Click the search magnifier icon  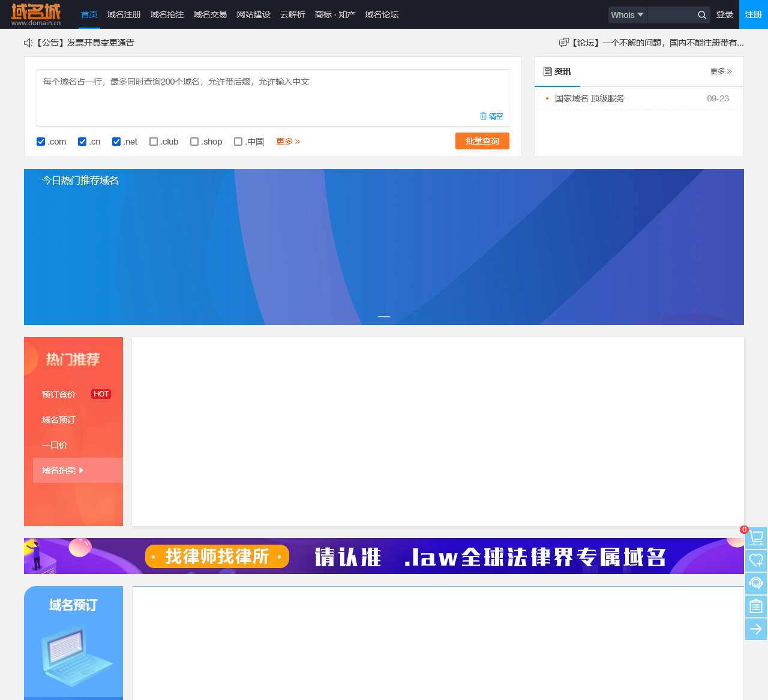click(701, 15)
